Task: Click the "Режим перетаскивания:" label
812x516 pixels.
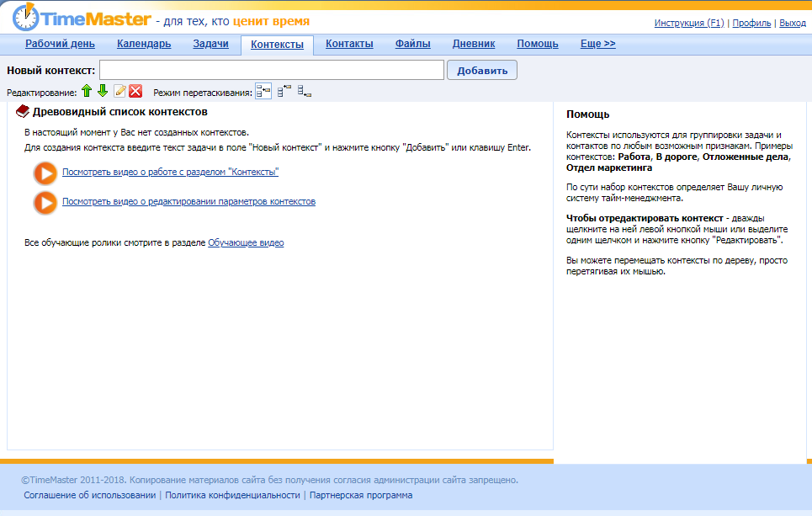Action: (x=203, y=93)
